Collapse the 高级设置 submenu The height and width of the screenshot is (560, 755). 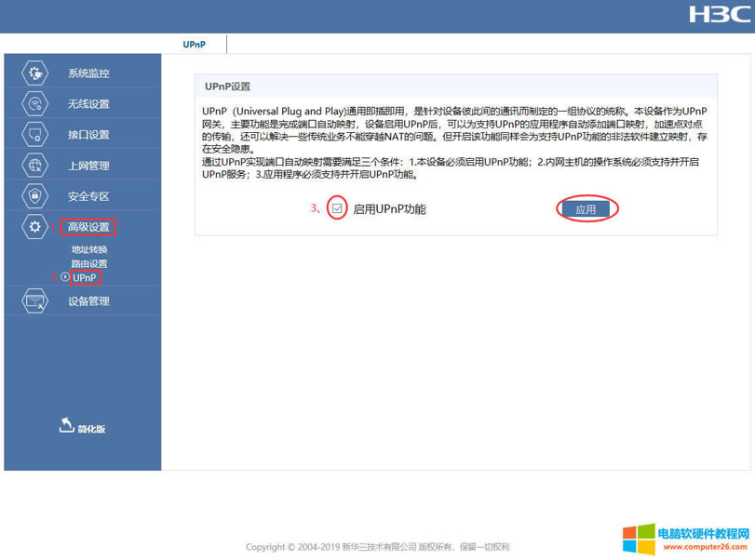click(x=87, y=226)
